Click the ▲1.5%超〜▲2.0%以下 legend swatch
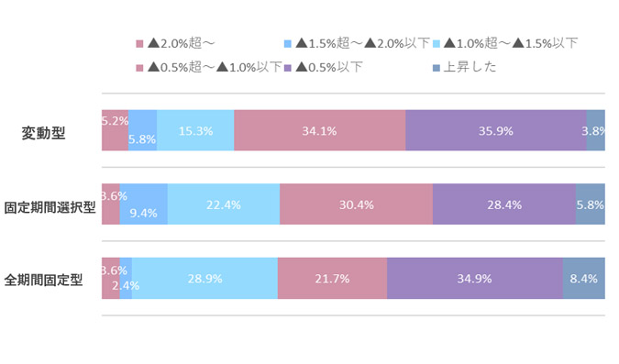The width and height of the screenshot is (619, 364). [288, 44]
